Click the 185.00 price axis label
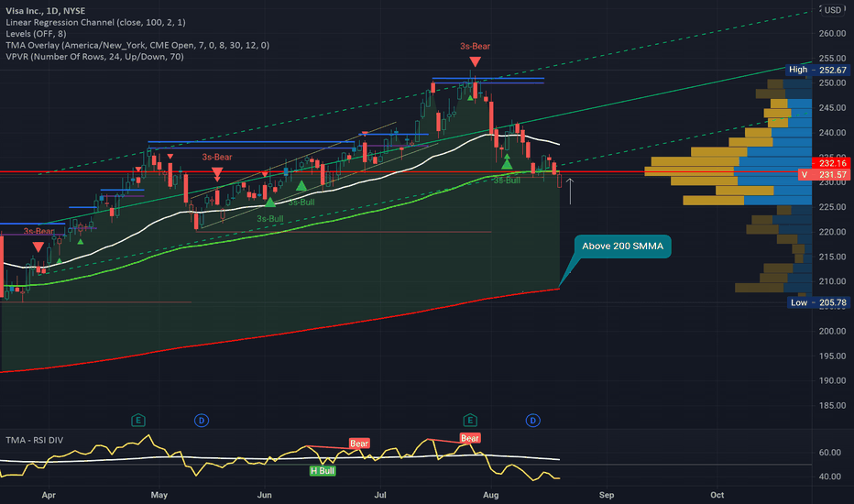Image resolution: width=854 pixels, height=504 pixels. click(832, 405)
